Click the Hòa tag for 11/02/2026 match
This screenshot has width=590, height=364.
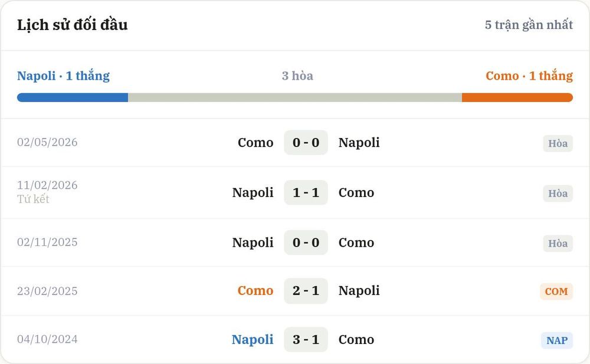click(558, 194)
